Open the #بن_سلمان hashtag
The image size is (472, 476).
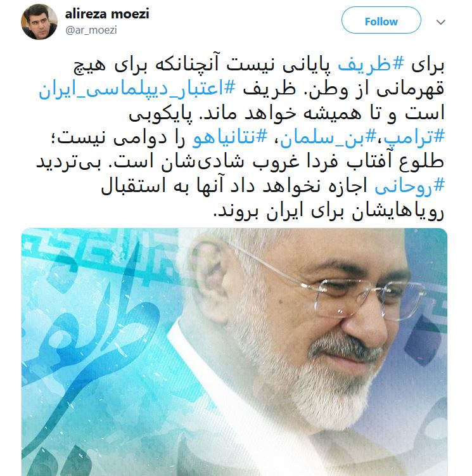pos(328,138)
